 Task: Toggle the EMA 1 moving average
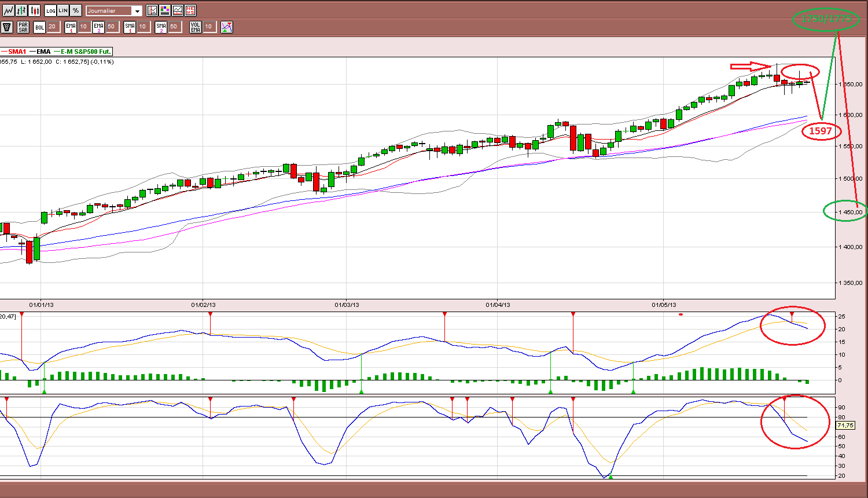point(71,27)
